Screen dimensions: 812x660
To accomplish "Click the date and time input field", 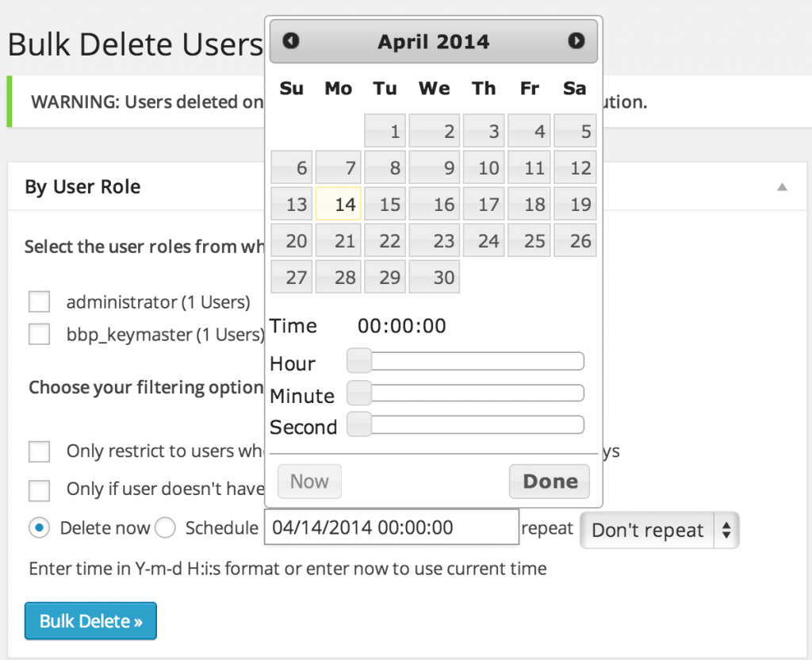I will 391,527.
